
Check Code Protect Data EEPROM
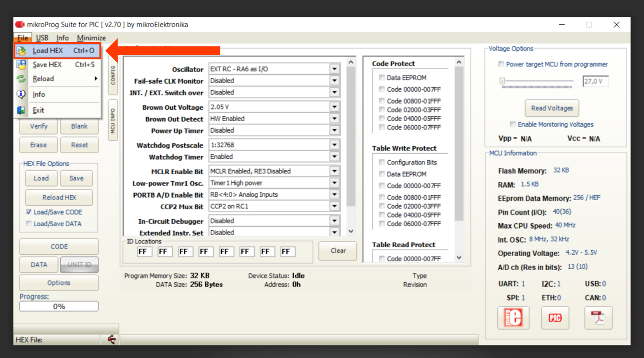pos(382,78)
